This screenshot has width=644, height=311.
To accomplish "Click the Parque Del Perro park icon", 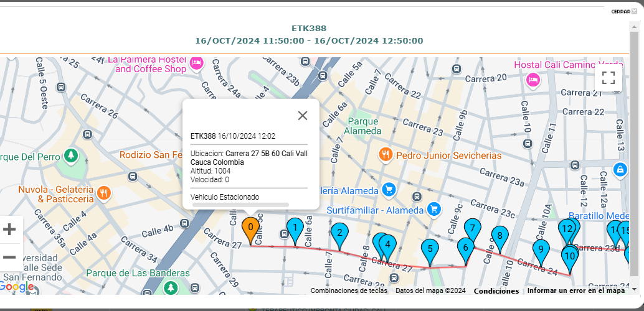I will coord(72,154).
